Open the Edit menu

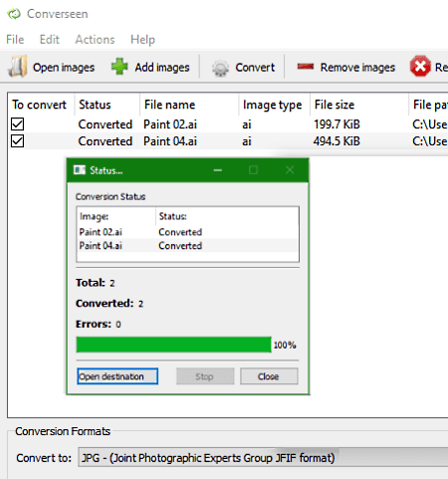click(x=50, y=40)
